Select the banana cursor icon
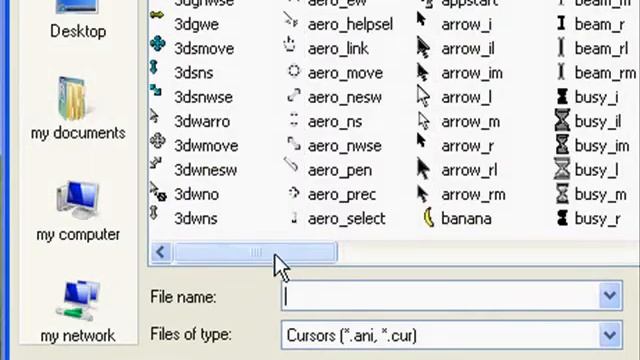640x360 pixels. click(429, 217)
